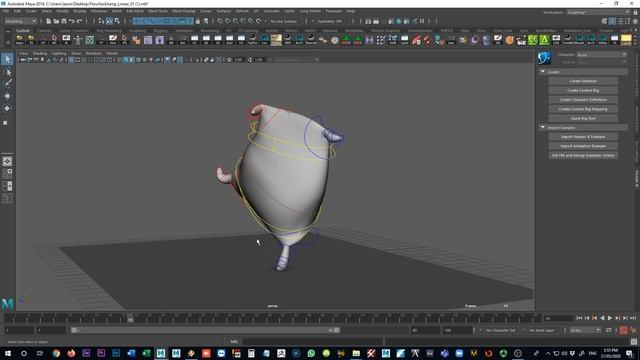Click the HumanIK character icon
640x360 pixels.
click(x=544, y=58)
